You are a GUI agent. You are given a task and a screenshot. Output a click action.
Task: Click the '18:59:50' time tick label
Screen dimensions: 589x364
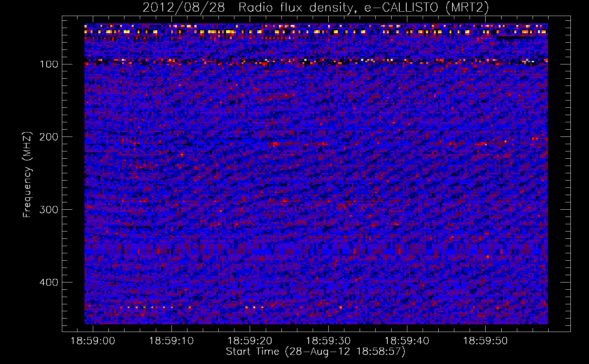pos(485,341)
